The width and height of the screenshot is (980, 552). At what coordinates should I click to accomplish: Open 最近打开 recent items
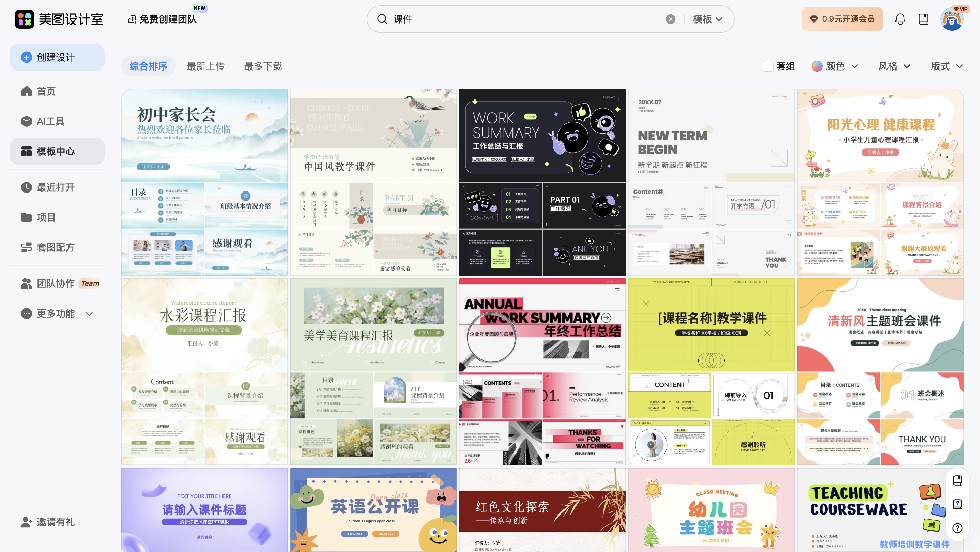(55, 187)
